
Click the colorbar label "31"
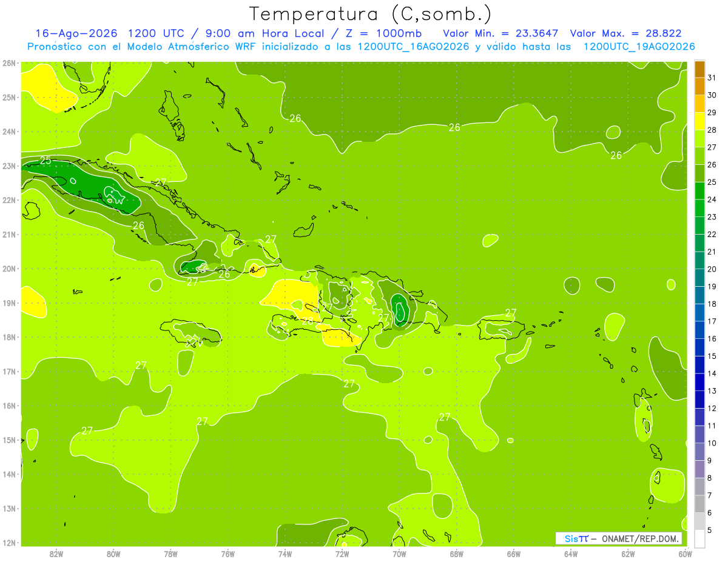[x=712, y=78]
